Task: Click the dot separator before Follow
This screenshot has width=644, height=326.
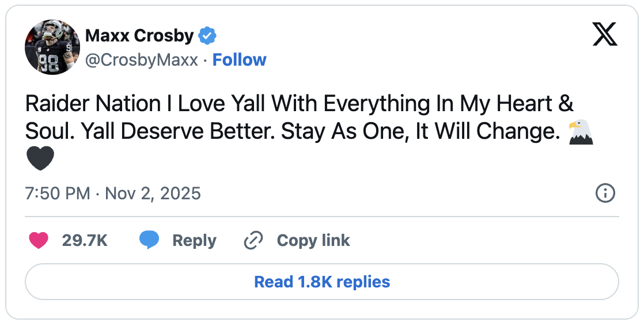Action: coord(206,60)
